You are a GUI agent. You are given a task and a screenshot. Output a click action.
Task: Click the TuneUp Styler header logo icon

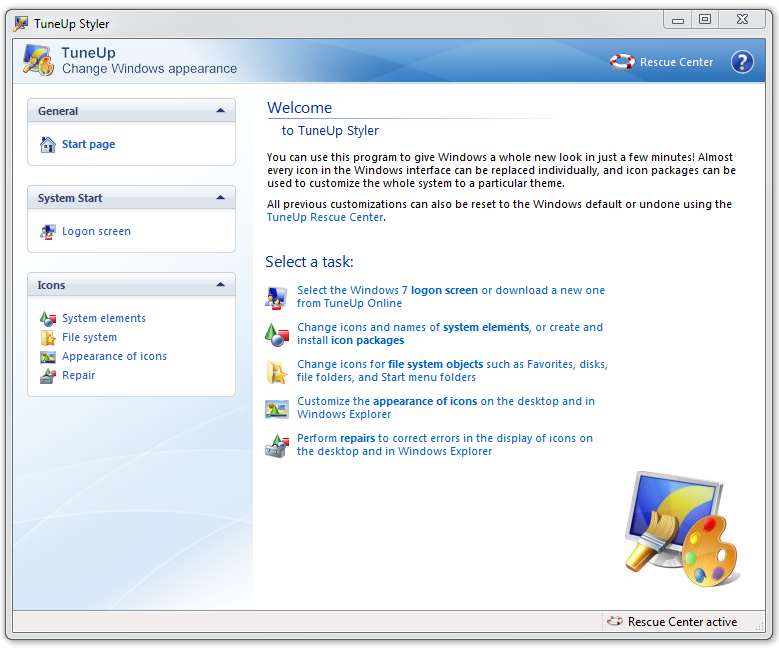pyautogui.click(x=39, y=60)
